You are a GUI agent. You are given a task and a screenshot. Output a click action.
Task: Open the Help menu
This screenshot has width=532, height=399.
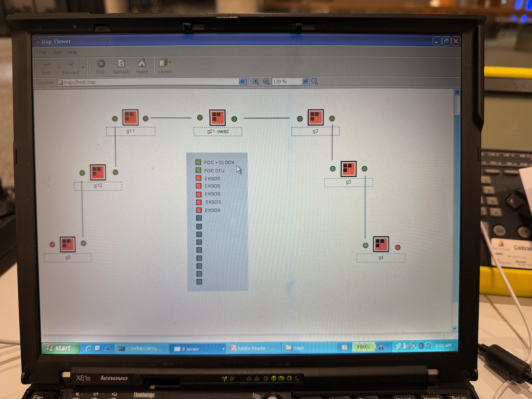tap(72, 52)
